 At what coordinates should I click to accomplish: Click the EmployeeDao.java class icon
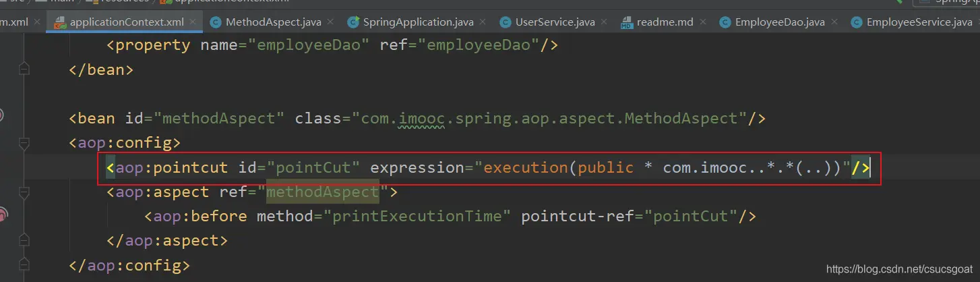coord(725,22)
